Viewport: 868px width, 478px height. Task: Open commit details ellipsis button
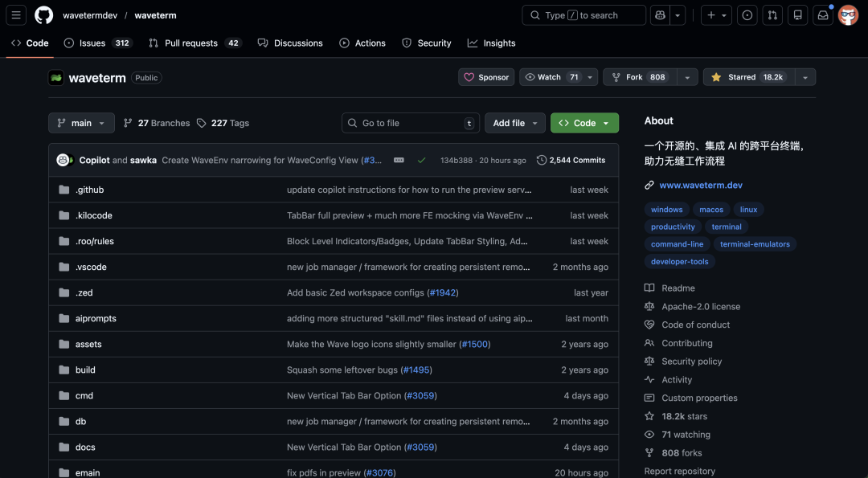tap(399, 160)
